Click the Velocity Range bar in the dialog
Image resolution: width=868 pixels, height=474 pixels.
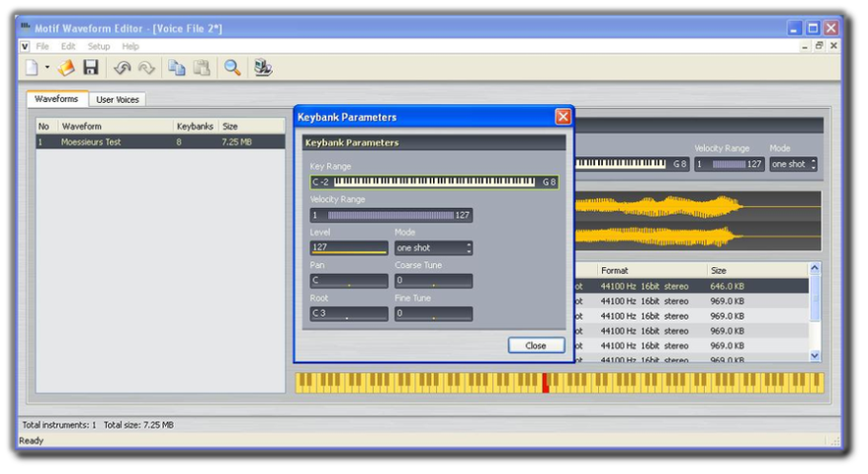point(391,215)
